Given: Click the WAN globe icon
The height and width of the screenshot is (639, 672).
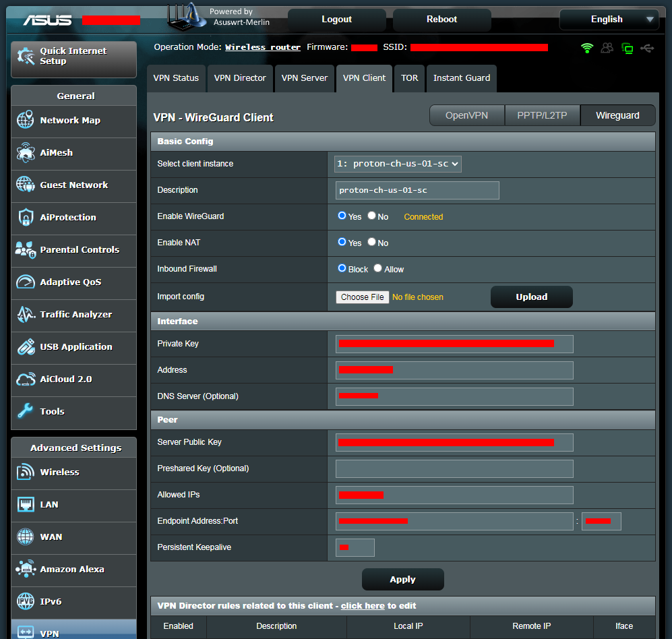Looking at the screenshot, I should pyautogui.click(x=26, y=537).
